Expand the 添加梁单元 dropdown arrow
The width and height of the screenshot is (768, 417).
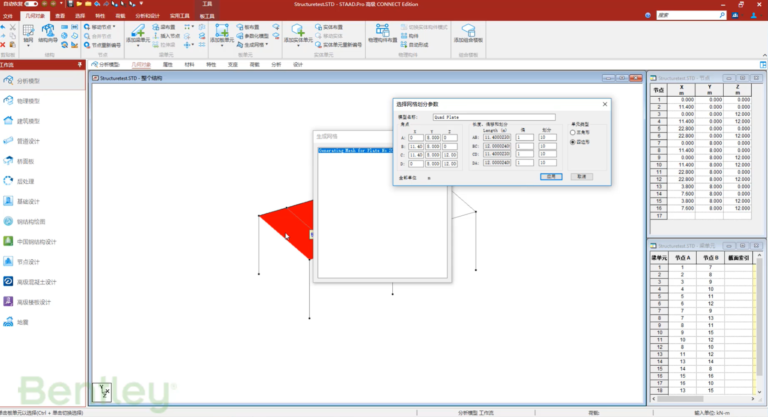(x=138, y=46)
